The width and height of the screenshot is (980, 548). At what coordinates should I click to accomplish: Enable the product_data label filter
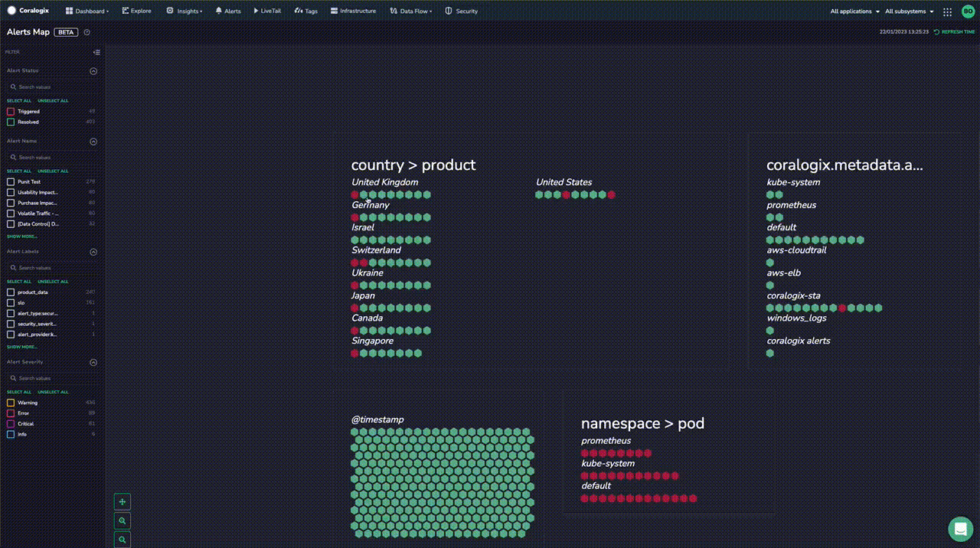click(11, 292)
